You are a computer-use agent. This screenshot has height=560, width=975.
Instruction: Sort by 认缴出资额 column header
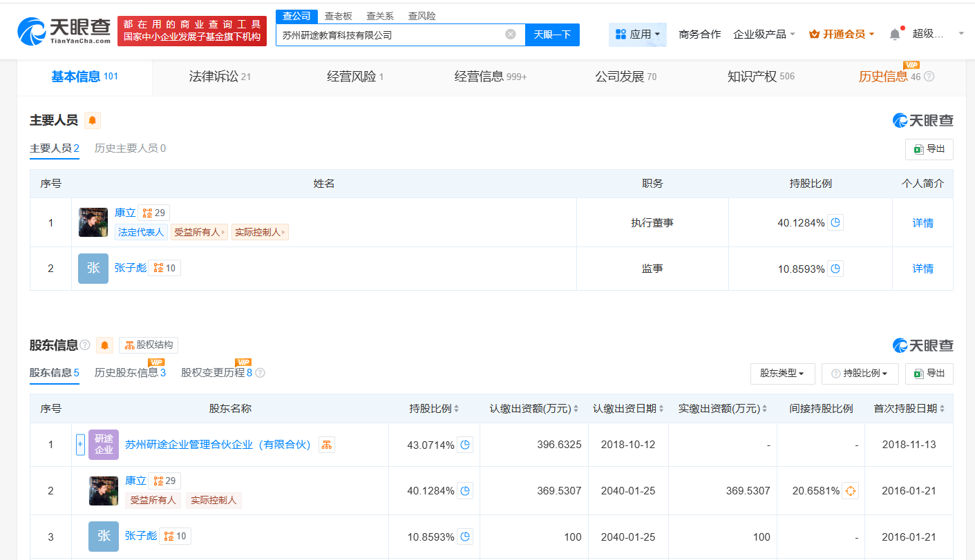(534, 409)
